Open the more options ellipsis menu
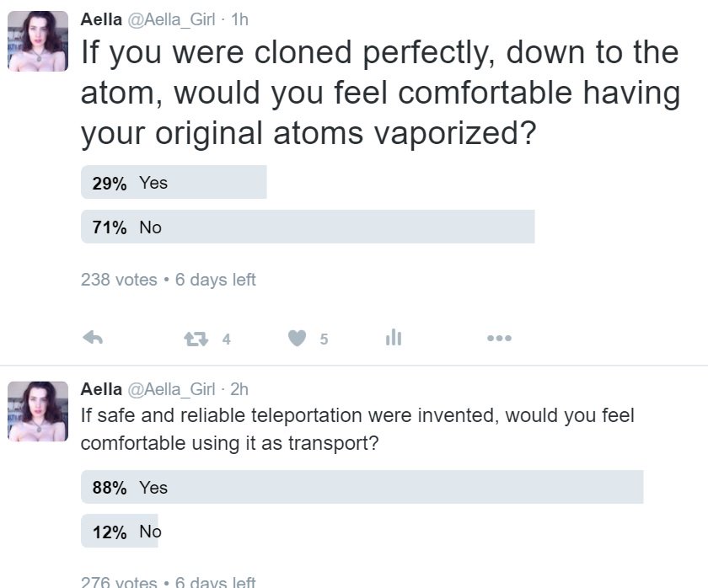The image size is (708, 588). pos(498,339)
